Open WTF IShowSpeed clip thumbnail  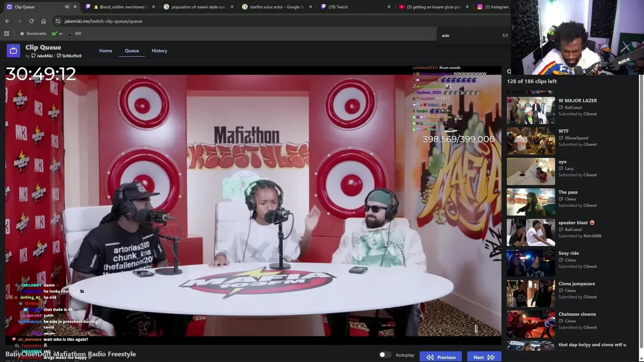531,141
